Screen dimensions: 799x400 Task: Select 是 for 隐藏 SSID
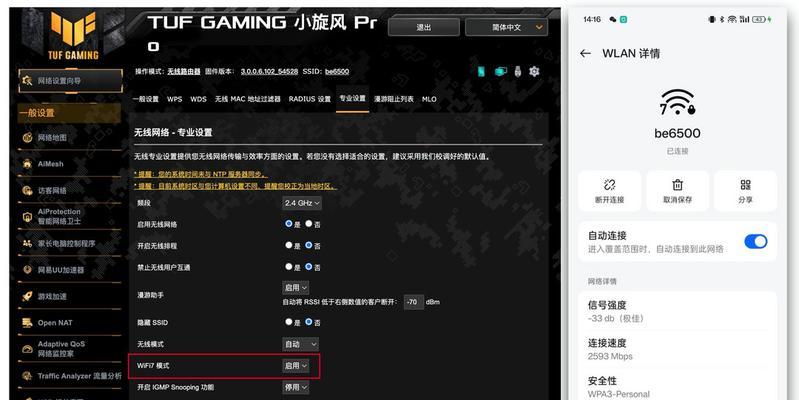(x=289, y=322)
